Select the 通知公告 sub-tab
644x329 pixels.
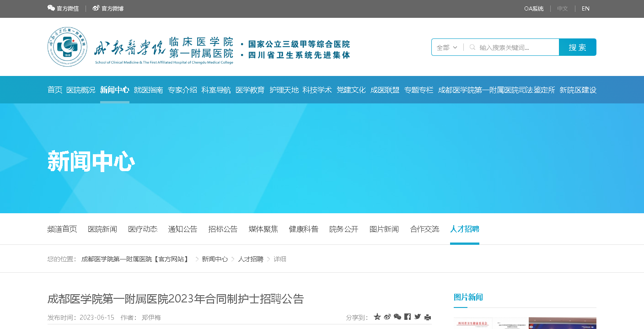coord(182,229)
